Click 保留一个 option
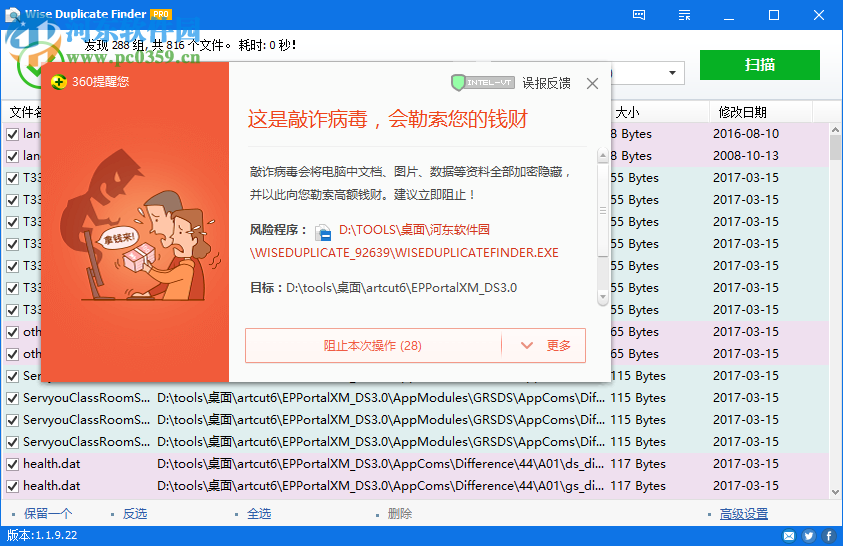The height and width of the screenshot is (546, 843). pyautogui.click(x=48, y=514)
